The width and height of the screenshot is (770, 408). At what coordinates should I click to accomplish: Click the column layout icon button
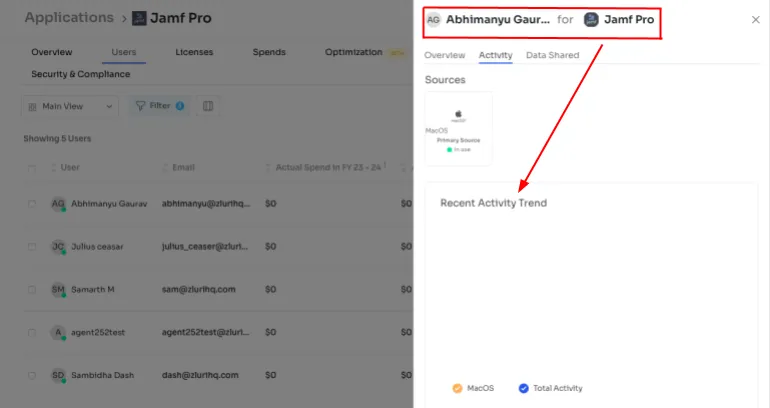(208, 106)
